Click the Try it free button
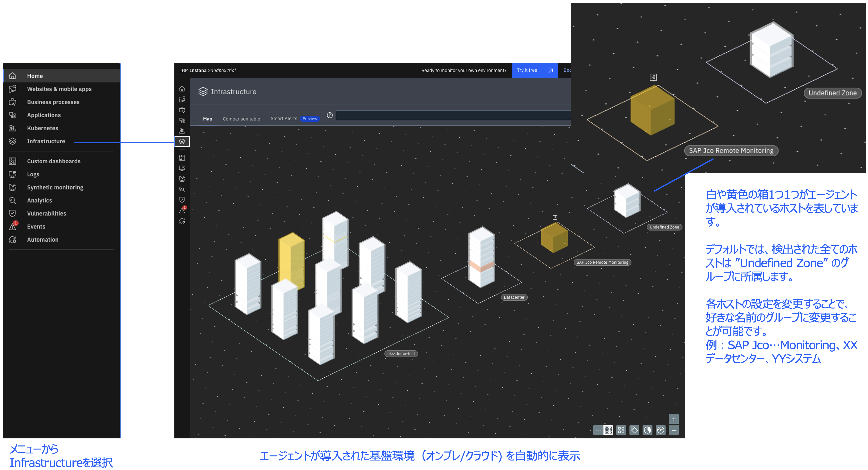 535,70
